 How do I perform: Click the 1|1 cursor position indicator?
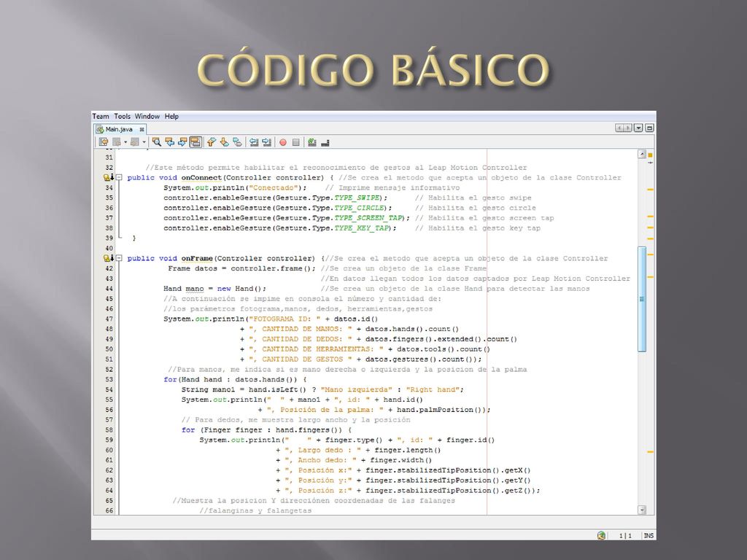pyautogui.click(x=625, y=536)
